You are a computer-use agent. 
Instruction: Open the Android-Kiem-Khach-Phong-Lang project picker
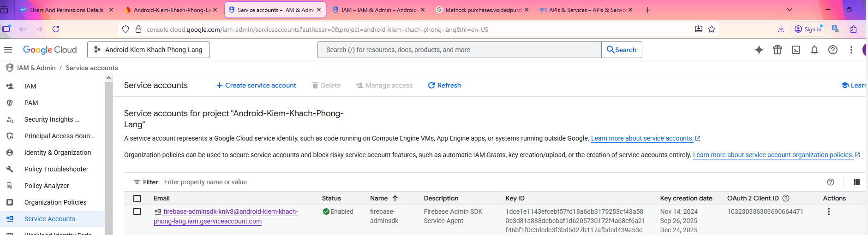148,50
